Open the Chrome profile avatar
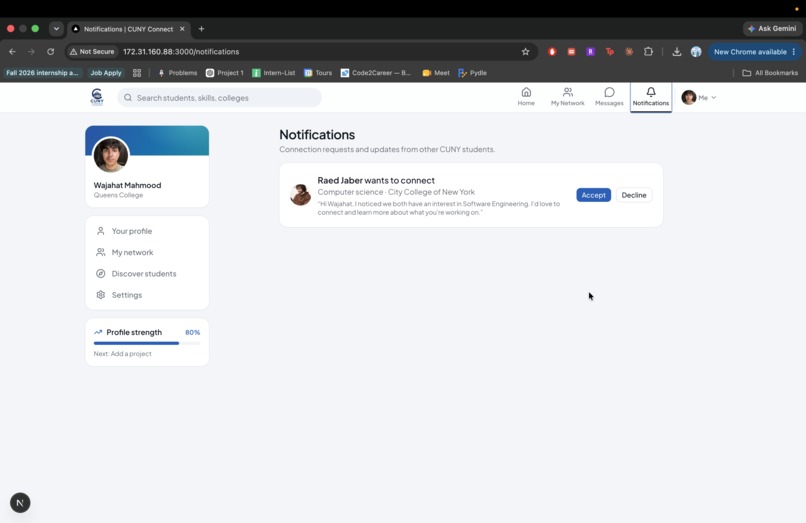Screen dimensions: 806x523 [696, 51]
